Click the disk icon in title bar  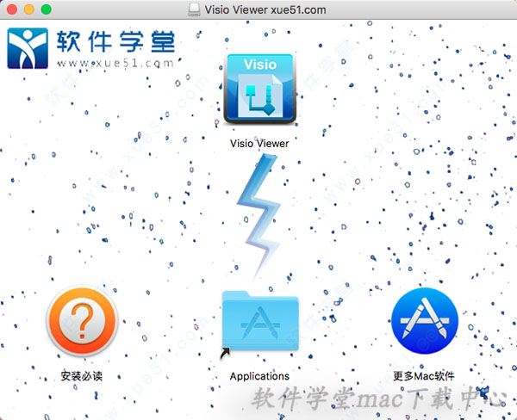194,9
